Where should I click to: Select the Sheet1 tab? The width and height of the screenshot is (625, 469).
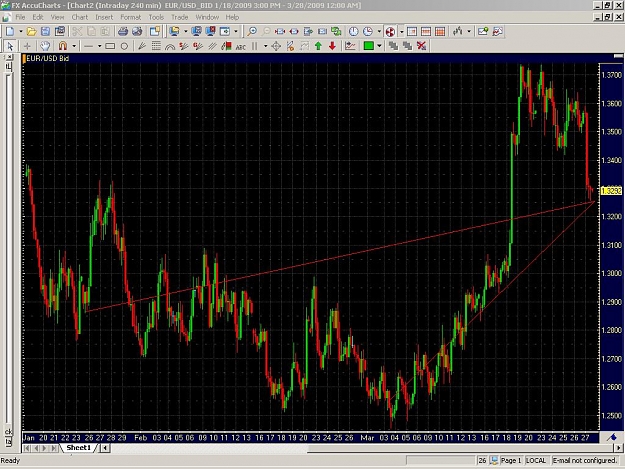pos(79,448)
